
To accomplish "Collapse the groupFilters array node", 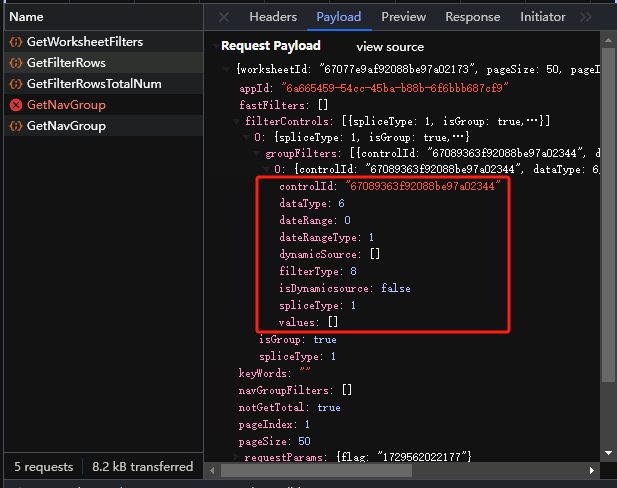I will pyautogui.click(x=259, y=154).
